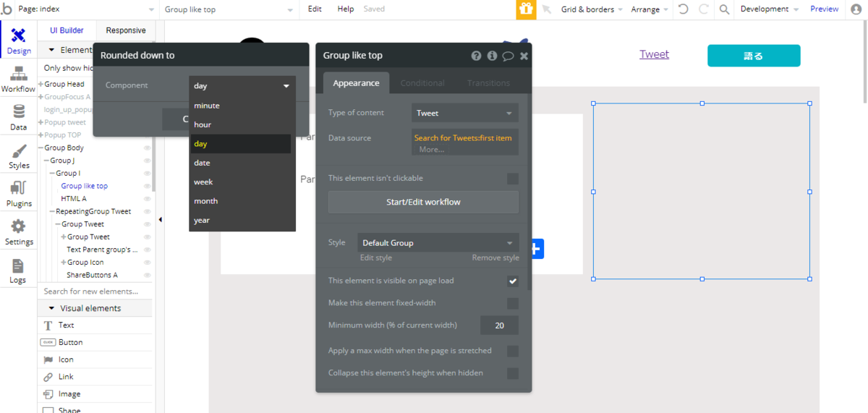Toggle visibility eye for Group like top
Image resolution: width=868 pixels, height=413 pixels.
tap(147, 186)
